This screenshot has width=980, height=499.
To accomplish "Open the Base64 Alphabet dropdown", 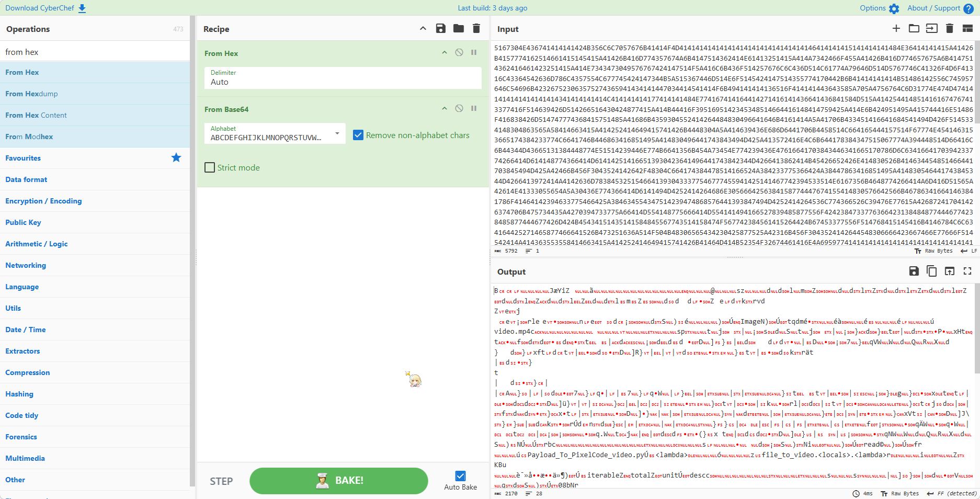I will pos(337,134).
